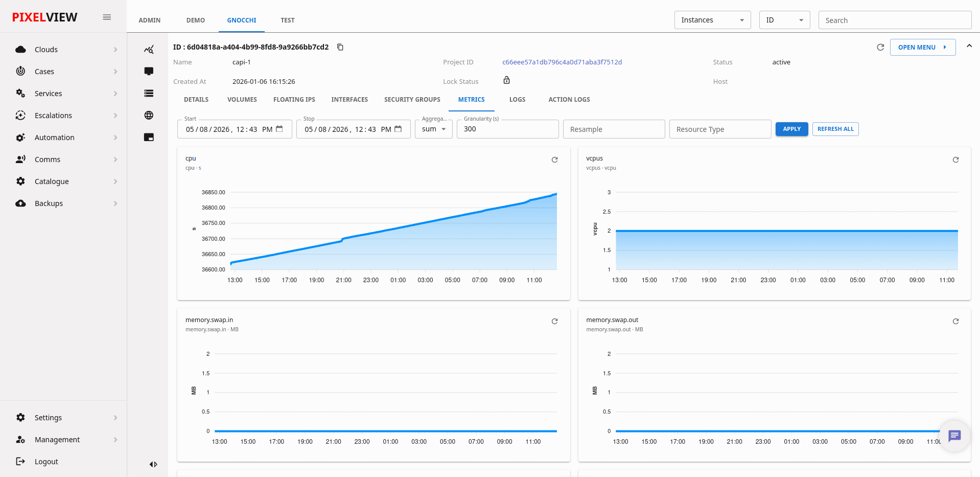980x477 pixels.
Task: Click the Granularity input field
Action: point(507,129)
